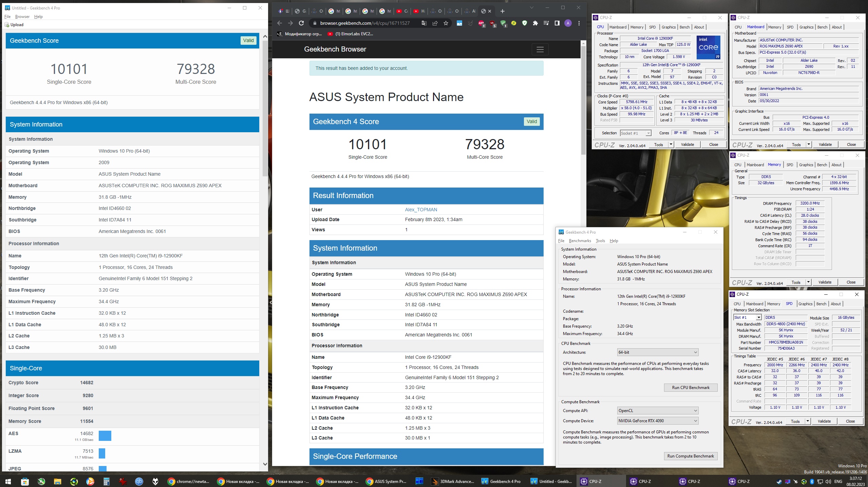868x487 pixels.
Task: Open the Socket #1 selection dropdown
Action: tap(636, 133)
